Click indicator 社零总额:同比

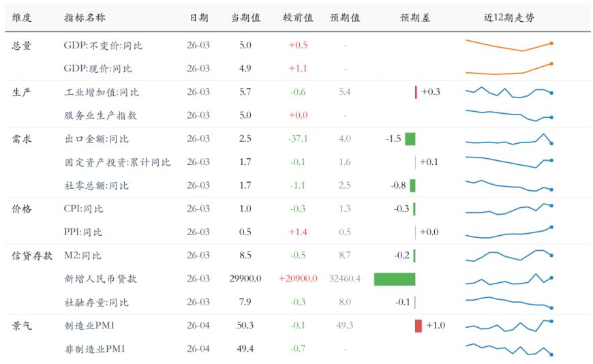pyautogui.click(x=97, y=186)
